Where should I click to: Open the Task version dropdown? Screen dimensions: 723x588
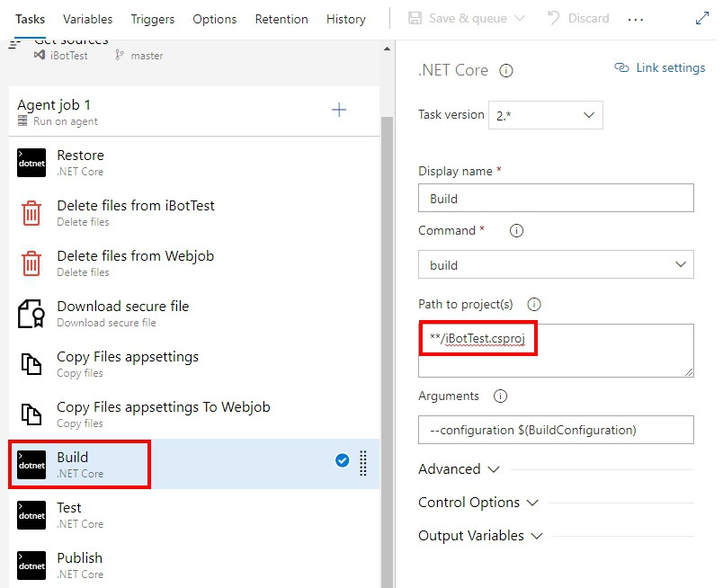pos(546,115)
